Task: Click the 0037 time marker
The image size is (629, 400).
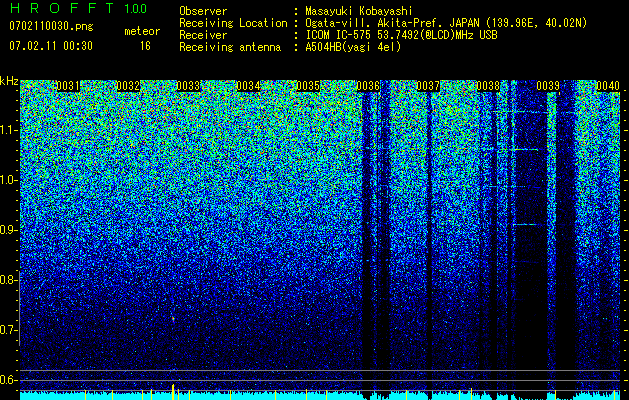Action: [428, 86]
